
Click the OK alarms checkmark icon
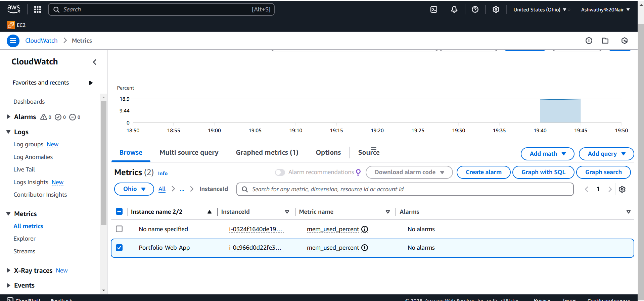58,117
